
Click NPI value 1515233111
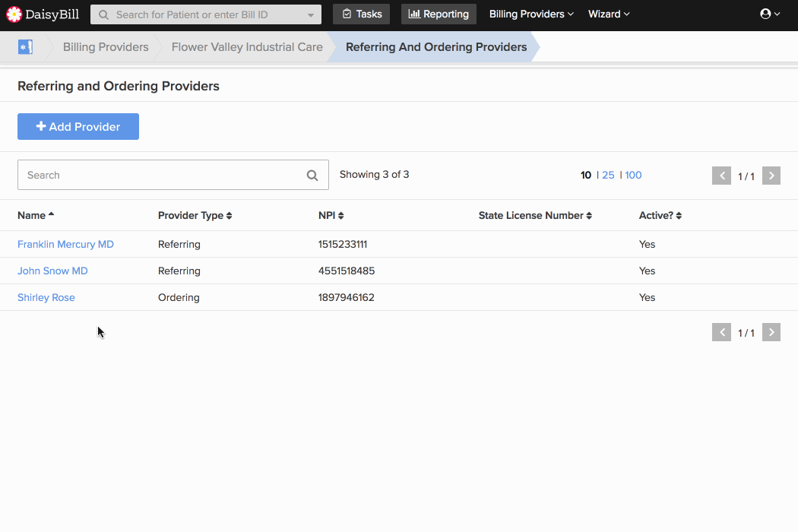[343, 245]
